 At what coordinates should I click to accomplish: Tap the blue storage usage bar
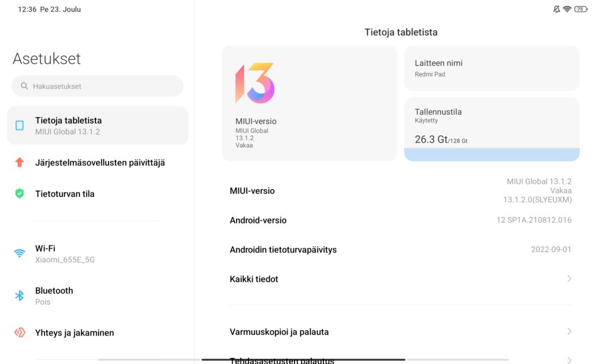pos(491,154)
